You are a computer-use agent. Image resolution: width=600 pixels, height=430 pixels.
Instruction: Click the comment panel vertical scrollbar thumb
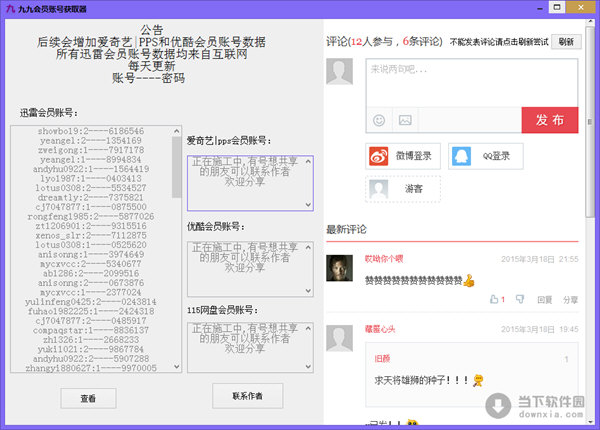click(x=590, y=122)
